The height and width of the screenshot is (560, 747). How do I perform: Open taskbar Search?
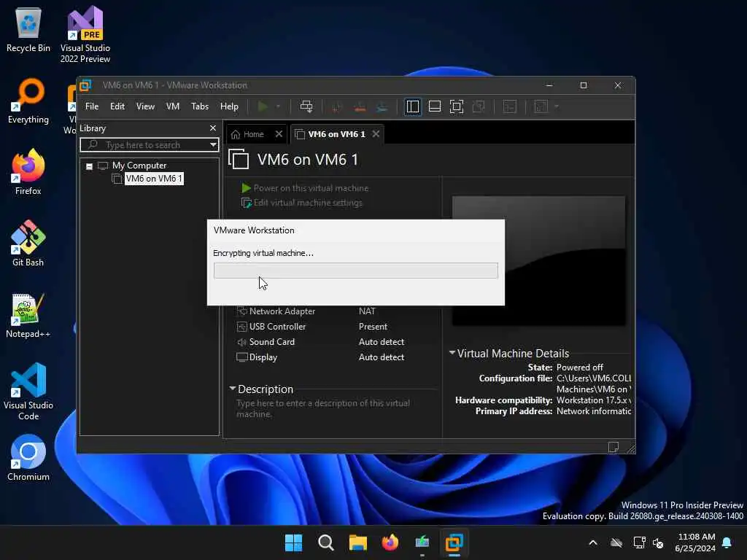tap(326, 542)
